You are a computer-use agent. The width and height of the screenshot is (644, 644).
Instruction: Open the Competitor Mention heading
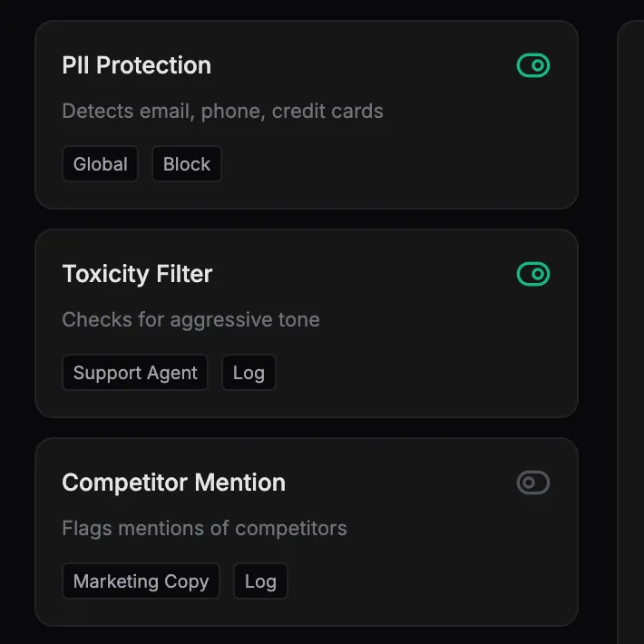point(173,483)
